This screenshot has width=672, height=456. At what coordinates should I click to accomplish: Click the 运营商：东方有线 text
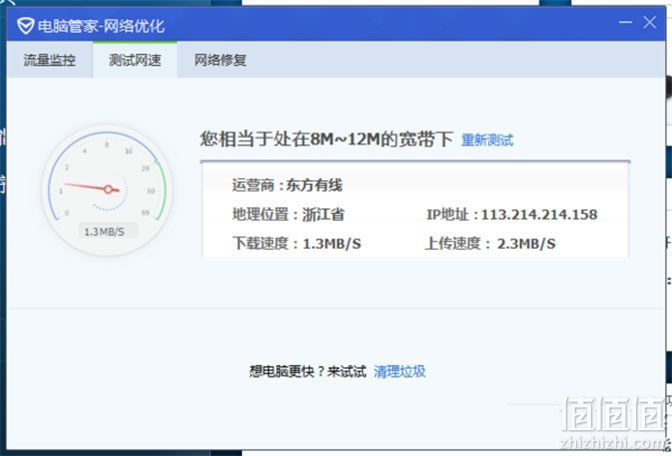[287, 186]
